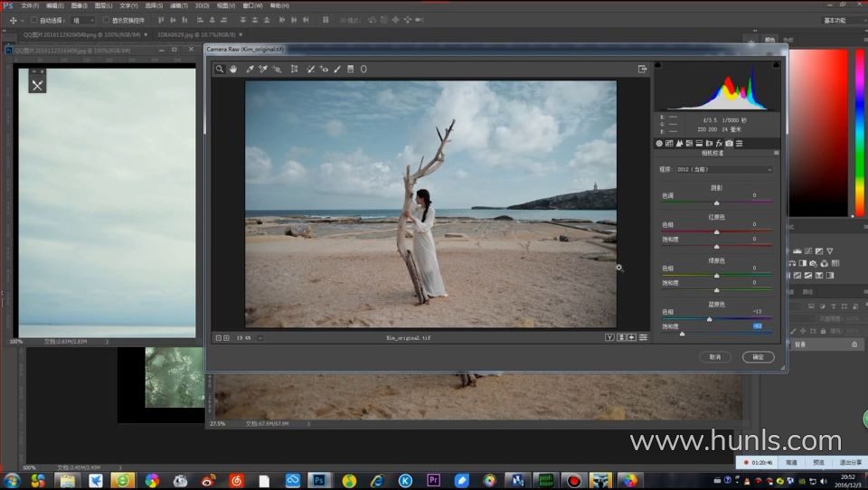Open the Basic panel tab icon
The image size is (868, 490).
click(659, 144)
